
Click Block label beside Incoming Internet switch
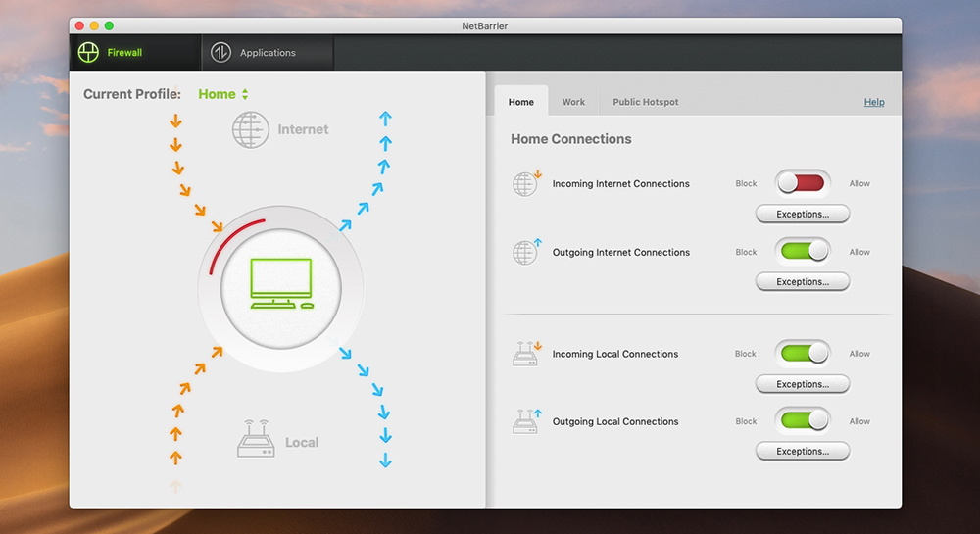pos(746,183)
